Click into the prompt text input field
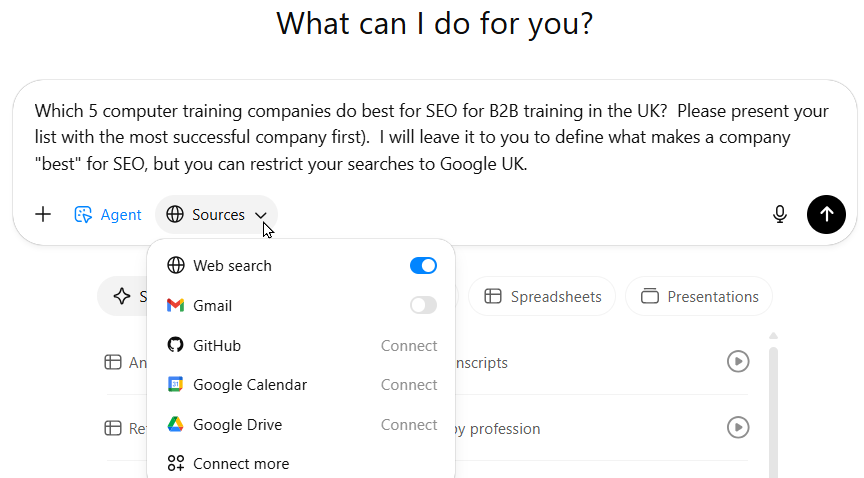 pyautogui.click(x=432, y=137)
